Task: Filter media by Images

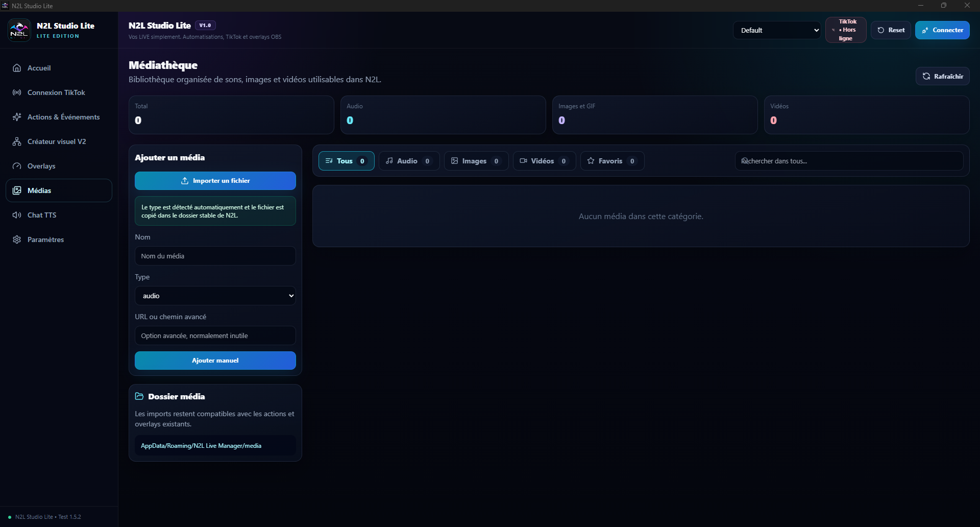Action: (x=476, y=161)
